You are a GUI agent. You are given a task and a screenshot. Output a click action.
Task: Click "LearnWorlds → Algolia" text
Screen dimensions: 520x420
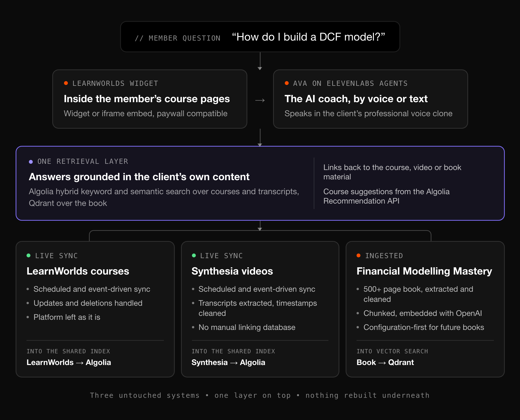click(69, 362)
